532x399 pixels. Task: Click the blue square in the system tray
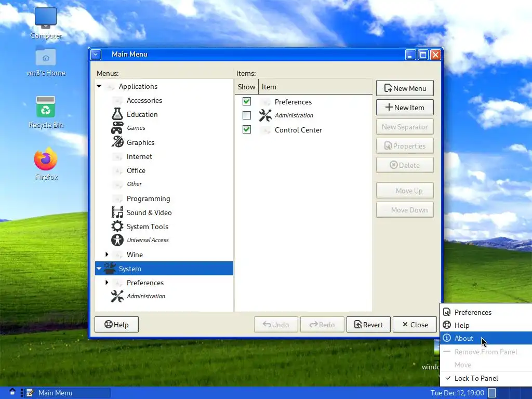click(492, 393)
